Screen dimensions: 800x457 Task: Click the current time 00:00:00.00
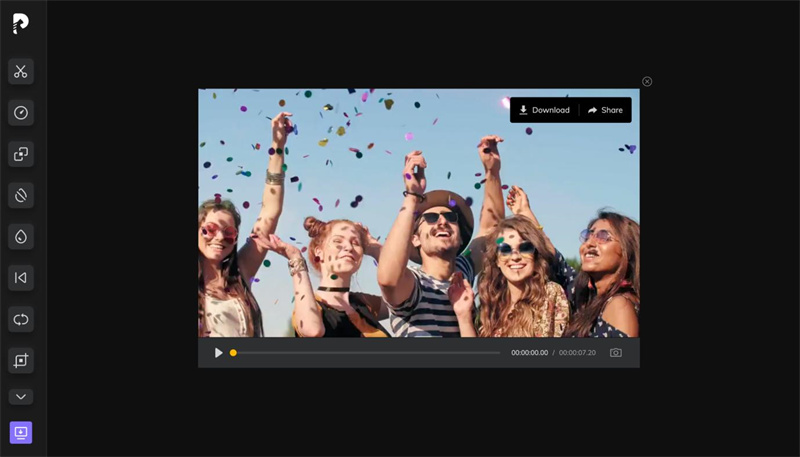point(530,353)
